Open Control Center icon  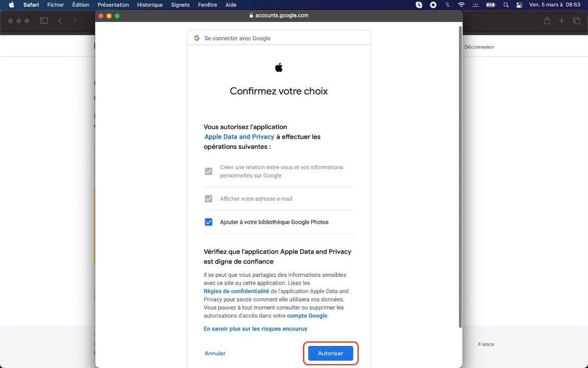(519, 5)
